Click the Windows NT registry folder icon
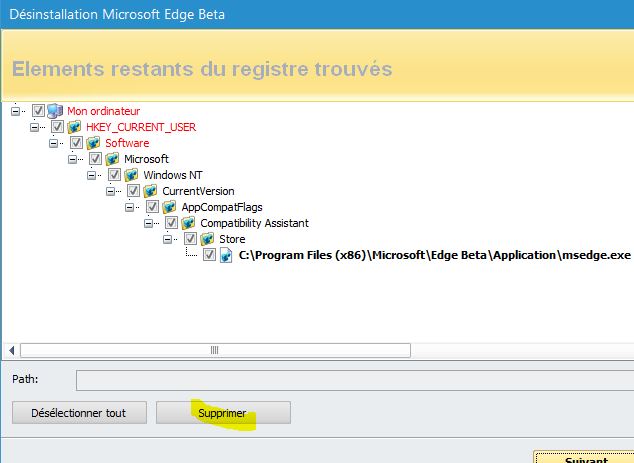 [x=131, y=175]
